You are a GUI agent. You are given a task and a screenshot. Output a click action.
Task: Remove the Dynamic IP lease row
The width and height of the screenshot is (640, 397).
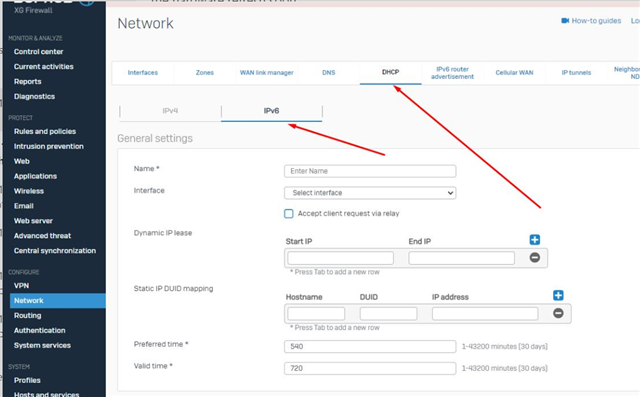pyautogui.click(x=535, y=257)
